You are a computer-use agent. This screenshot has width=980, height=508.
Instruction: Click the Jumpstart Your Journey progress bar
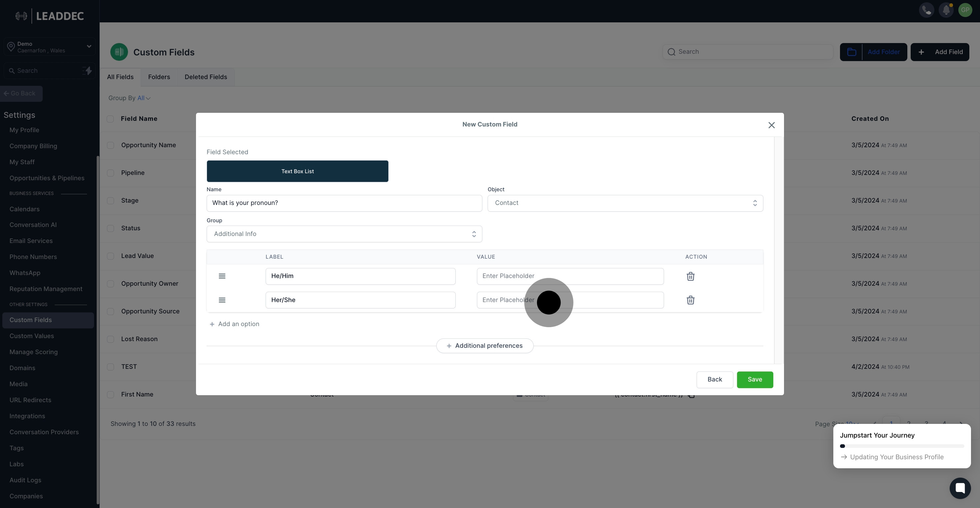coord(902,446)
